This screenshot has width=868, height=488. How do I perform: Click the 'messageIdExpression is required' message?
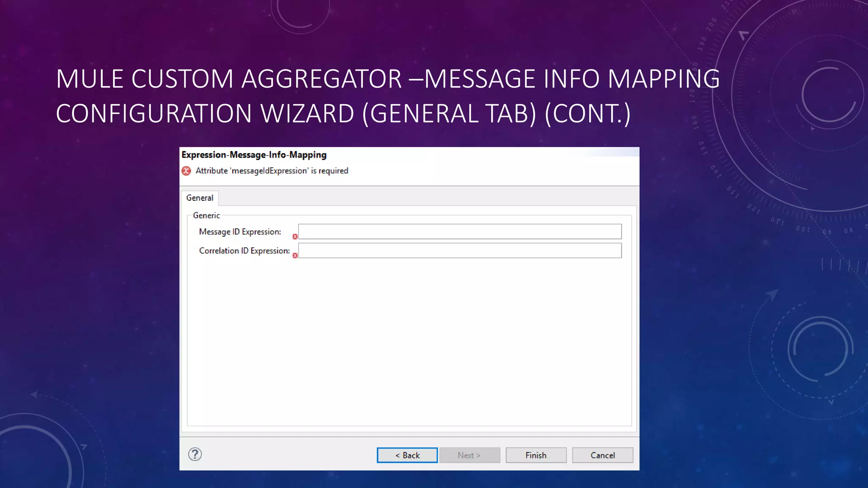[x=272, y=171]
